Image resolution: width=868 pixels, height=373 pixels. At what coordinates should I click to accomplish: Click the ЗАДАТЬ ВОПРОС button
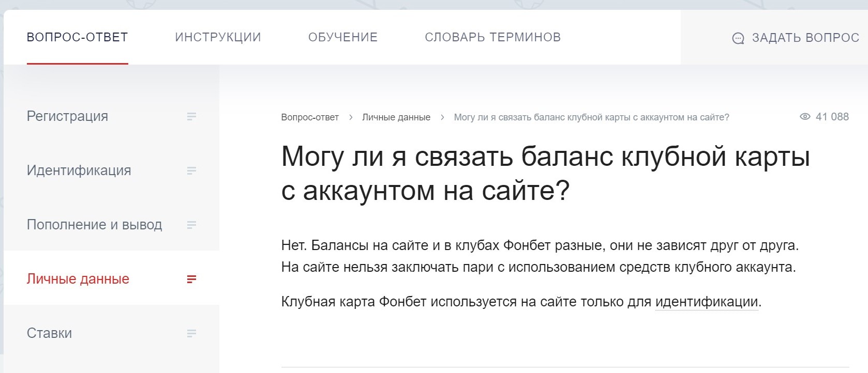tap(796, 38)
